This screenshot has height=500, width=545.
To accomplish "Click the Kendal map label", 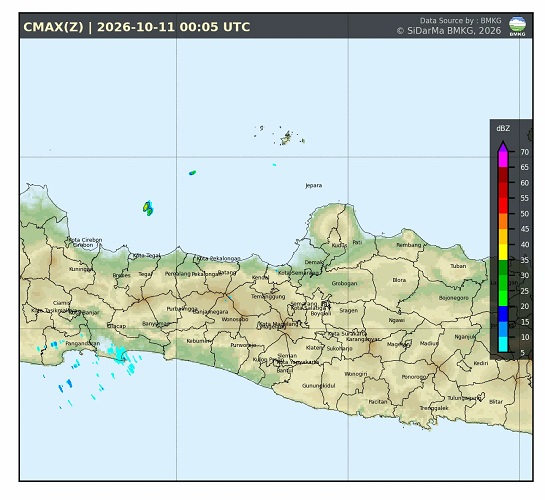I will point(260,277).
